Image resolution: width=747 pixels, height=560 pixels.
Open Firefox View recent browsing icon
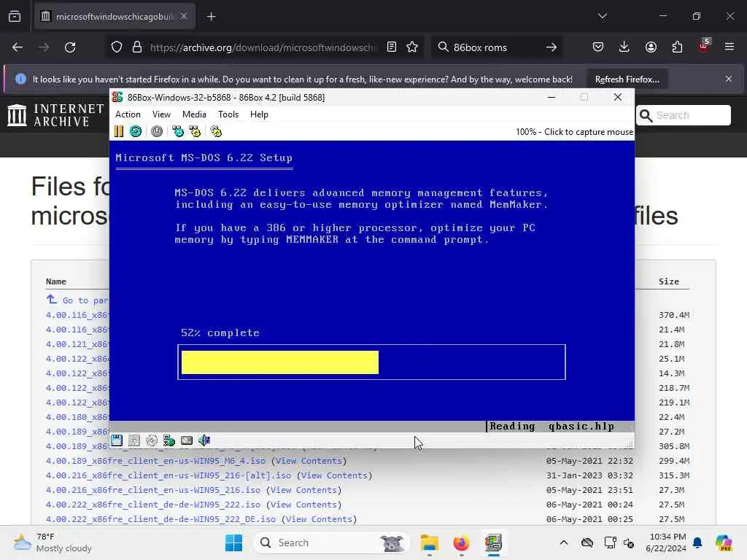coord(15,17)
